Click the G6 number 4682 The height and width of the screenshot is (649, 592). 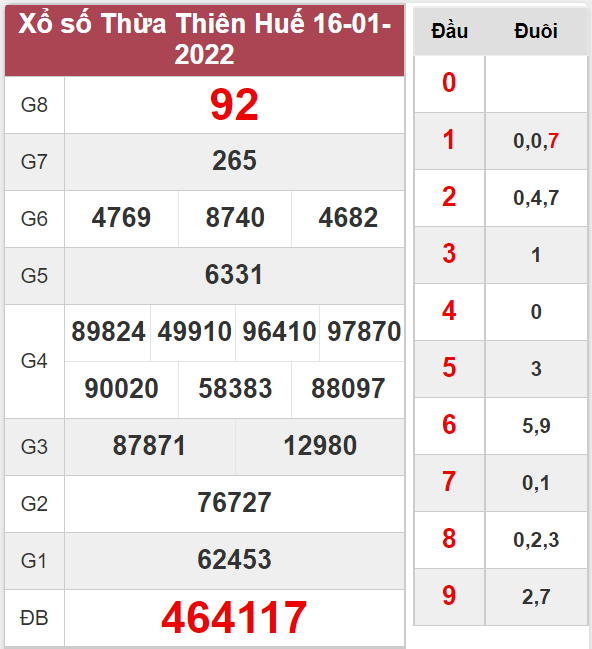[348, 218]
